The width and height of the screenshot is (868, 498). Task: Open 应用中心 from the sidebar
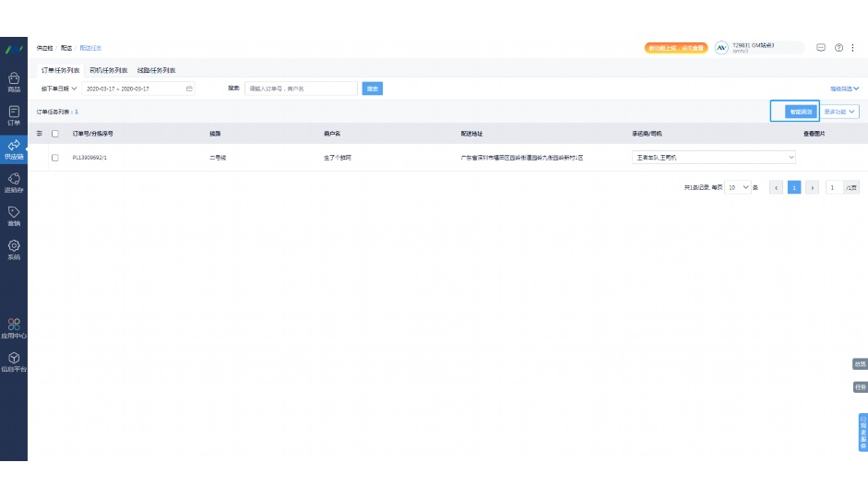pyautogui.click(x=14, y=328)
